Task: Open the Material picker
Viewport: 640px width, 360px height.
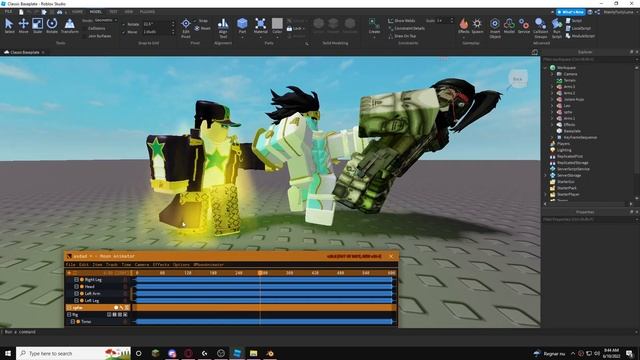Action: (260, 26)
